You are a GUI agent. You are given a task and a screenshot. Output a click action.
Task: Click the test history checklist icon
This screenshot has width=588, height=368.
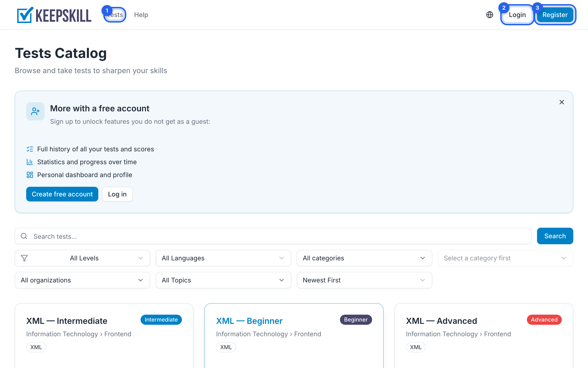pyautogui.click(x=30, y=149)
